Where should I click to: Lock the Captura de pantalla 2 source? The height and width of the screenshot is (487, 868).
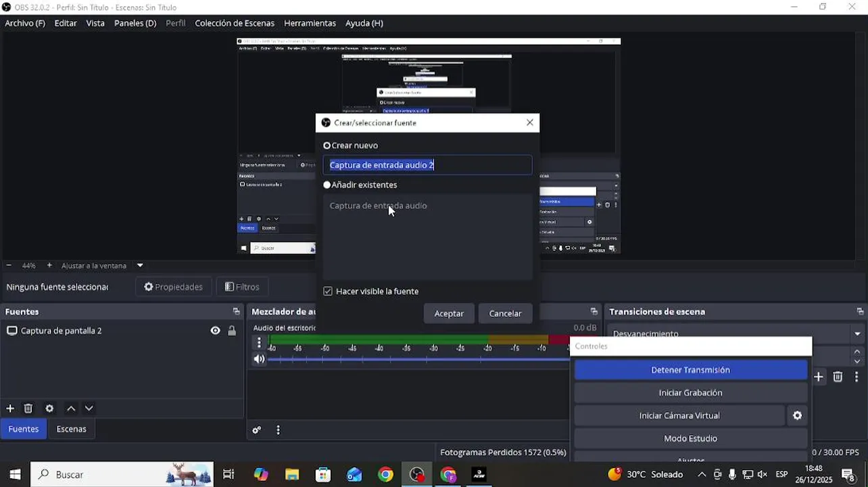232,331
